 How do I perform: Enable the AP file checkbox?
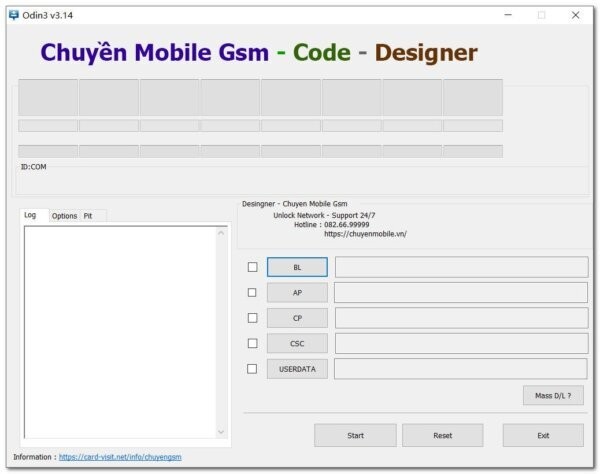click(252, 292)
